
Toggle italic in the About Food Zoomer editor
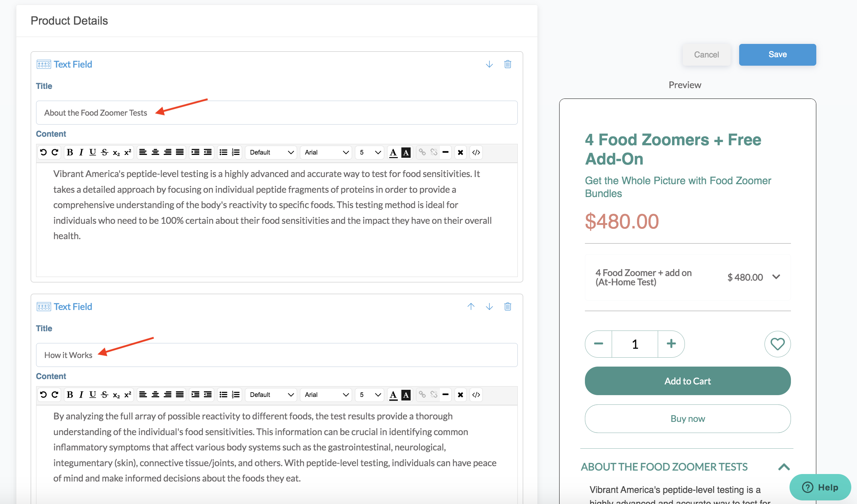[x=81, y=152]
